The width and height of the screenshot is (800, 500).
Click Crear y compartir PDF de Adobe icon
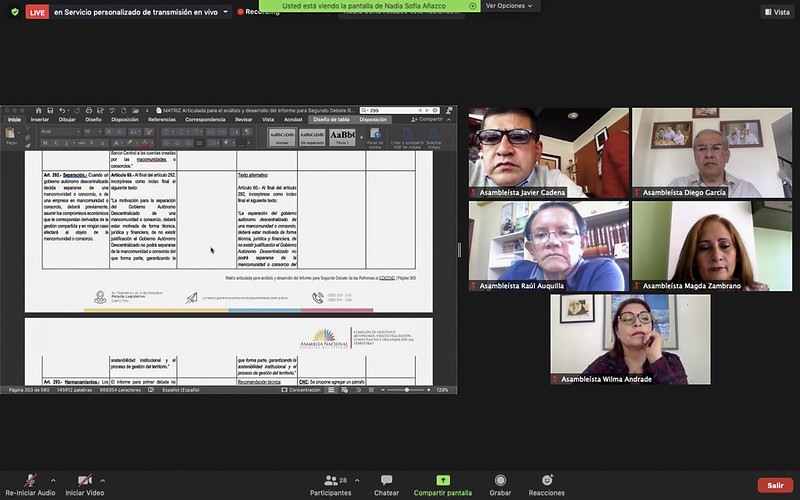(x=408, y=134)
